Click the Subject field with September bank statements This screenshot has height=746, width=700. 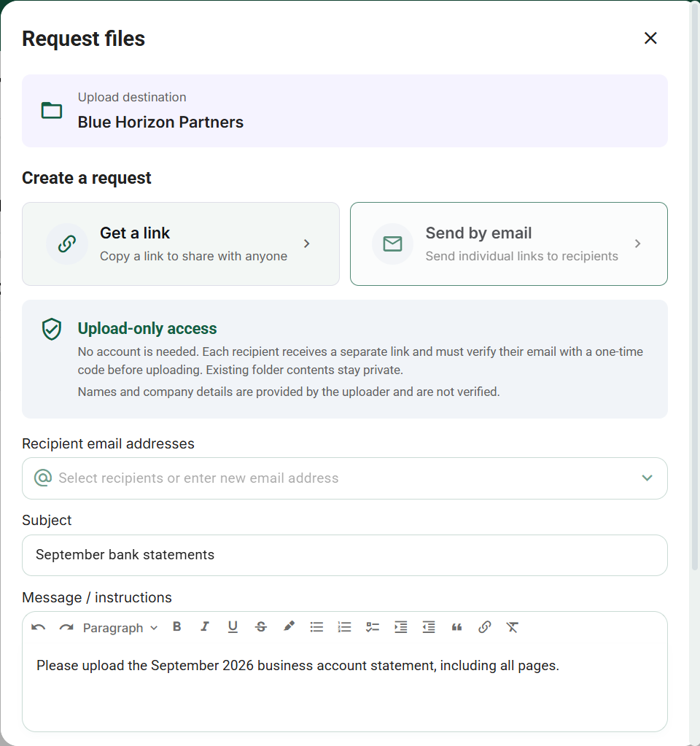[344, 555]
